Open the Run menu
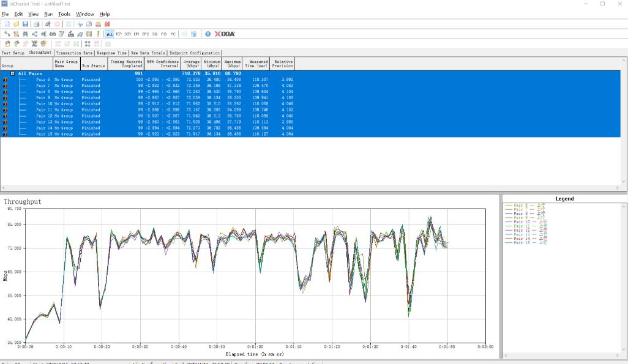The image size is (628, 364). click(x=48, y=14)
